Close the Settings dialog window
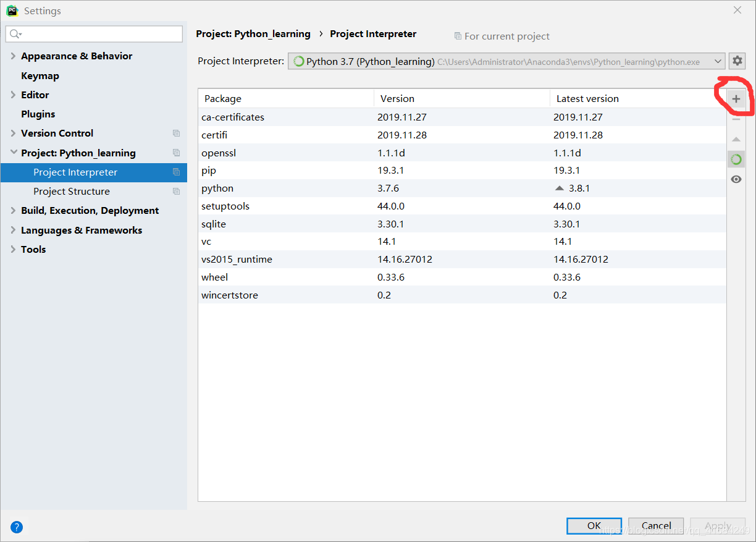The image size is (756, 542). pyautogui.click(x=737, y=10)
